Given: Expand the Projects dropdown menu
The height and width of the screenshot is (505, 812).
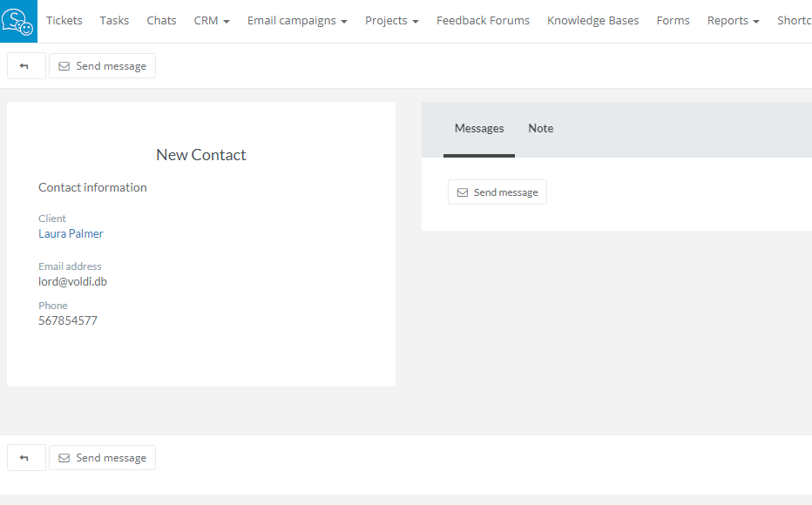Looking at the screenshot, I should 391,21.
